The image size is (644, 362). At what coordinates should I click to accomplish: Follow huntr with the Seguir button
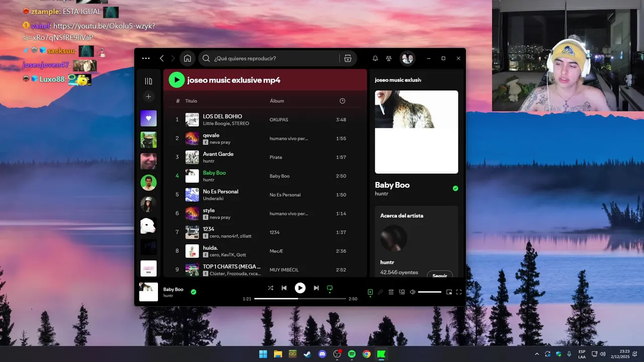[x=440, y=276]
